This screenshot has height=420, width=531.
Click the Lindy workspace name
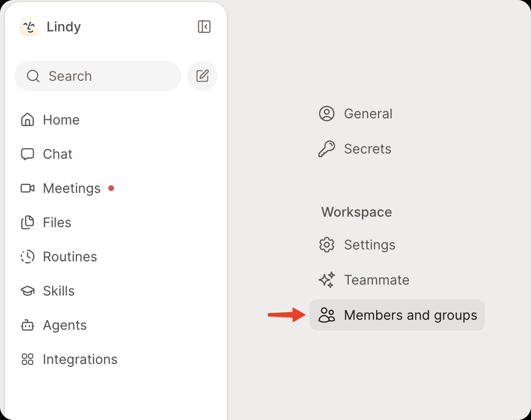pyautogui.click(x=64, y=27)
